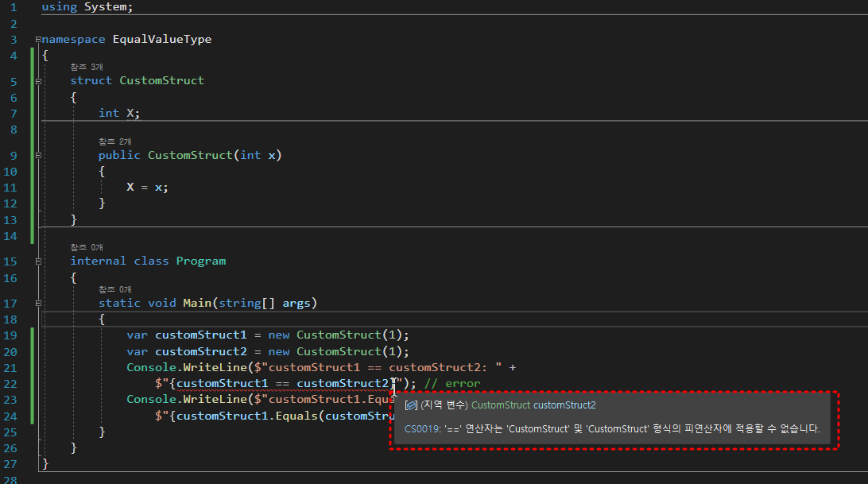Click the "// error" comment on line 22
Screen dimensions: 868x484
(452, 383)
